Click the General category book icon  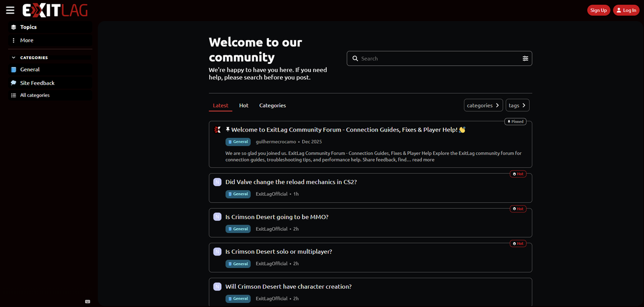coord(14,69)
